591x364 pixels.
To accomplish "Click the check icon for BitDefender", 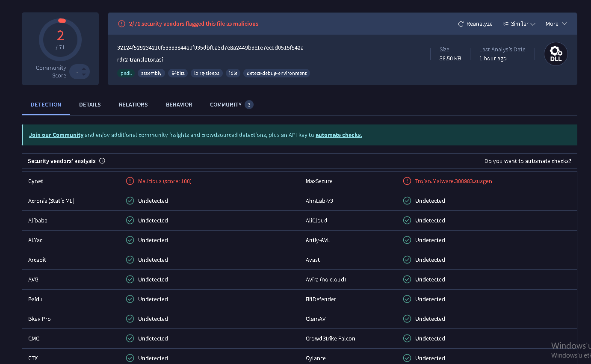I will [x=407, y=299].
